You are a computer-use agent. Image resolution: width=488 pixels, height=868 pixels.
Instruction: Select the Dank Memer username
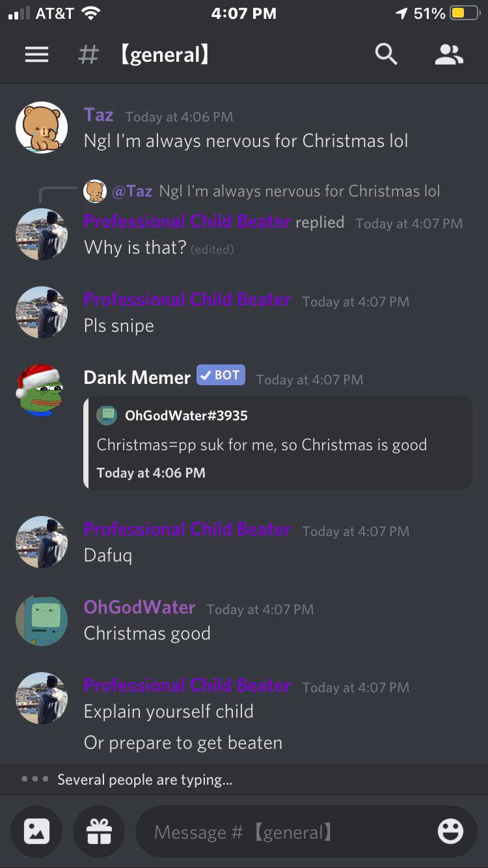(137, 377)
